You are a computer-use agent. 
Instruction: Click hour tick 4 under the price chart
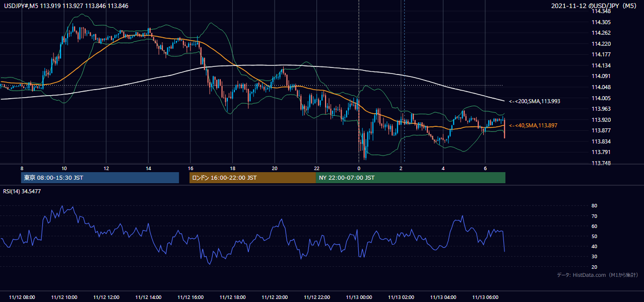443,168
